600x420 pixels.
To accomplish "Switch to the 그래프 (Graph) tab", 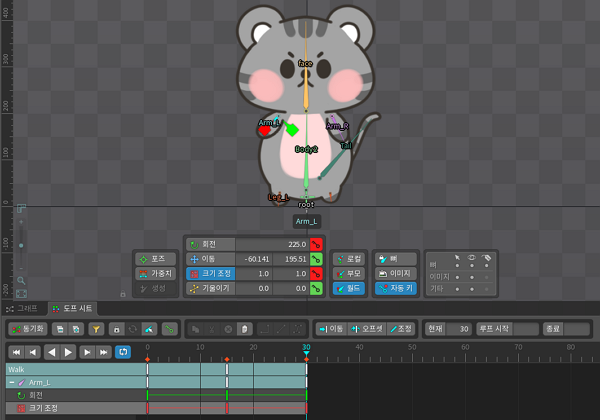I will [x=24, y=308].
